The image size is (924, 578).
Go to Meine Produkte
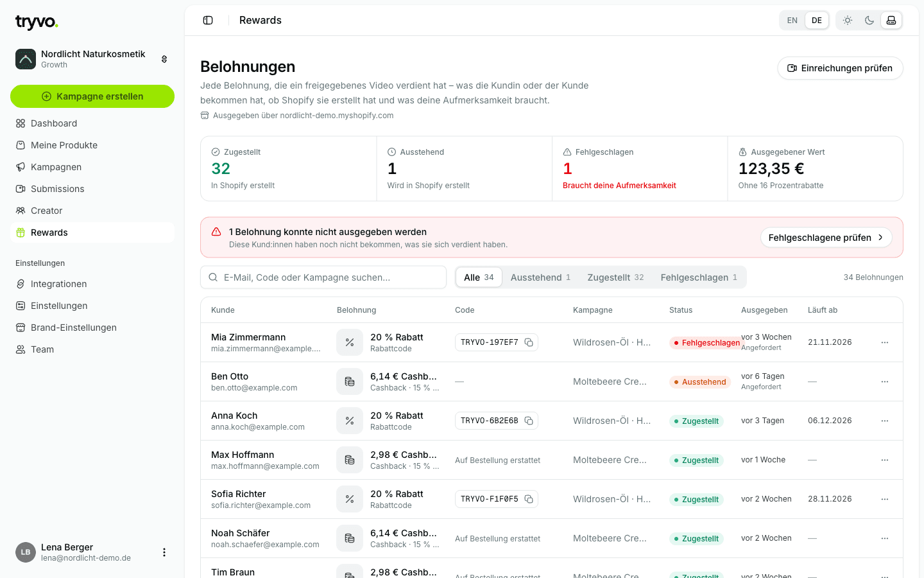[92, 145]
